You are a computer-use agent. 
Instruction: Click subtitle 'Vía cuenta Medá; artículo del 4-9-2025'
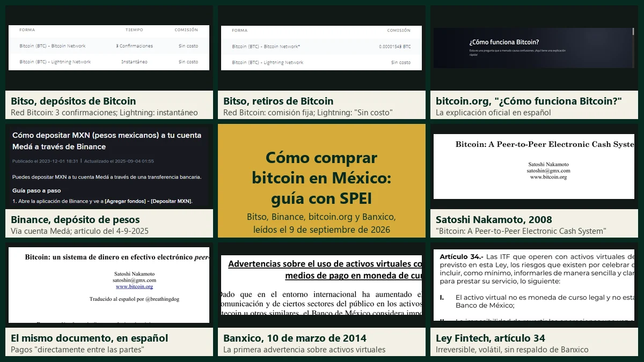(79, 231)
